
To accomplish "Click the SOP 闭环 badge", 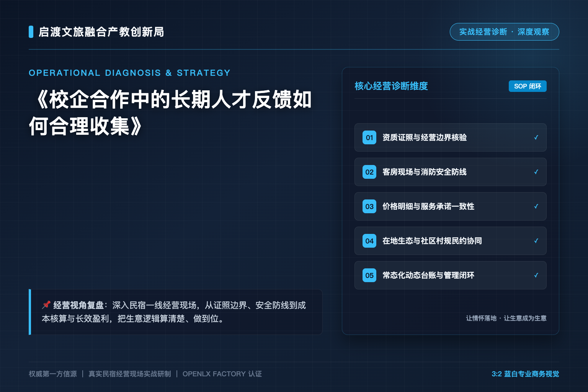I will [x=528, y=86].
